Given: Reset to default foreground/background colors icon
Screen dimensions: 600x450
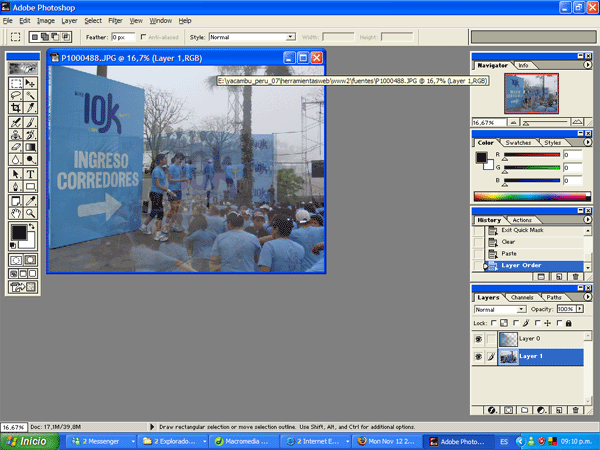Looking at the screenshot, I should click(13, 245).
